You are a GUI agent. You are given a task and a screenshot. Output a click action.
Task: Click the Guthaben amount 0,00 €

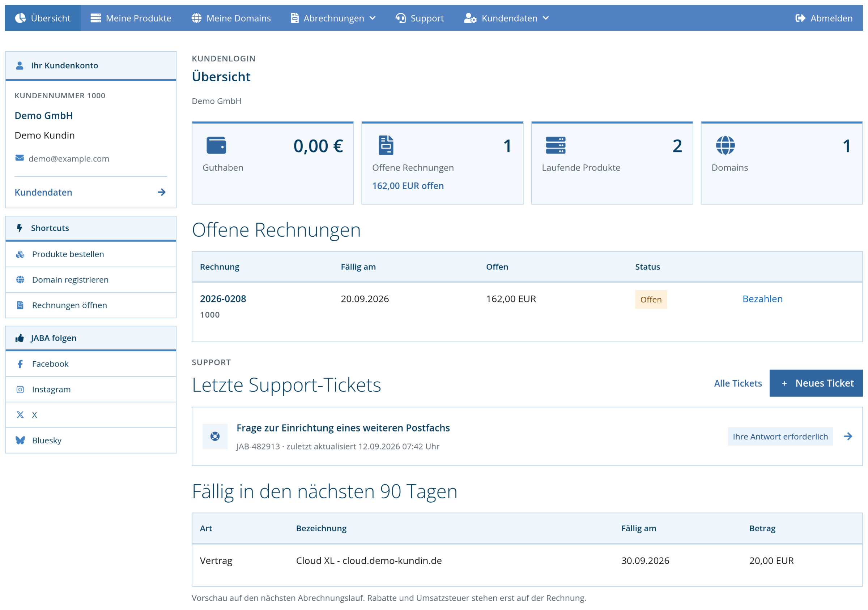(318, 146)
